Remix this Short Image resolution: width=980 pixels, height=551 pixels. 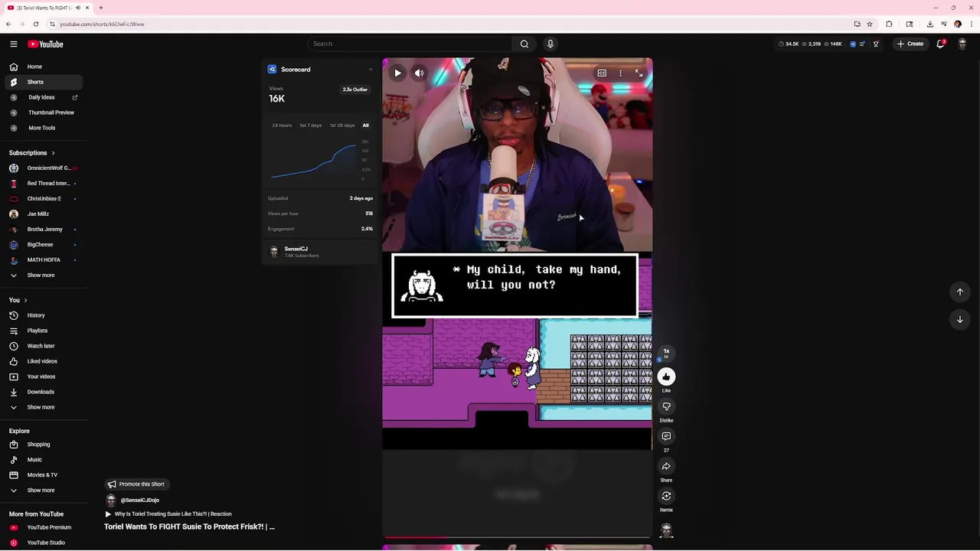(666, 496)
